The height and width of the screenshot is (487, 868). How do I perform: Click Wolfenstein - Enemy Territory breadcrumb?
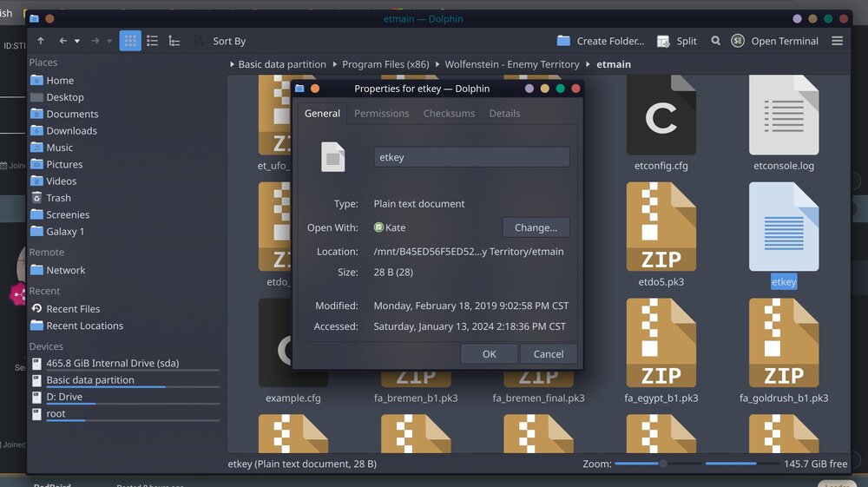point(512,64)
